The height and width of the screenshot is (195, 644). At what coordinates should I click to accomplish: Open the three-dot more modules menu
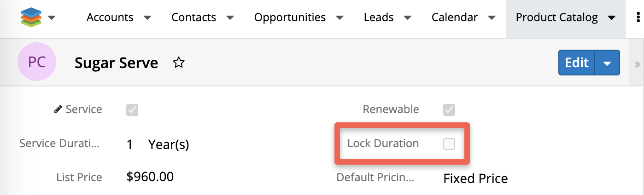pos(638,17)
